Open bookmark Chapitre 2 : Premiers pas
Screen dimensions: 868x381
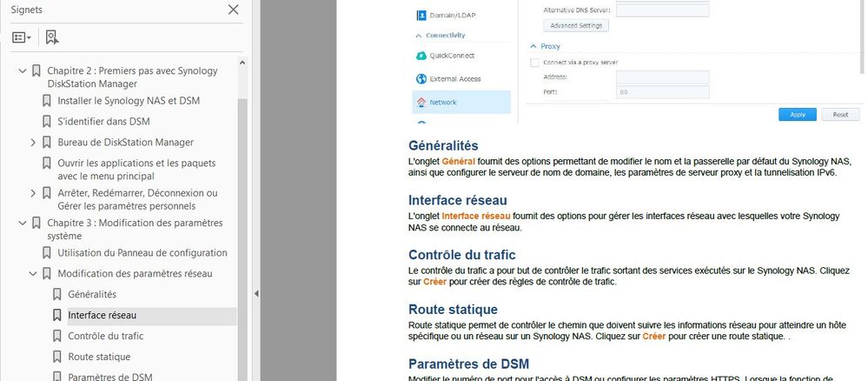pyautogui.click(x=132, y=77)
